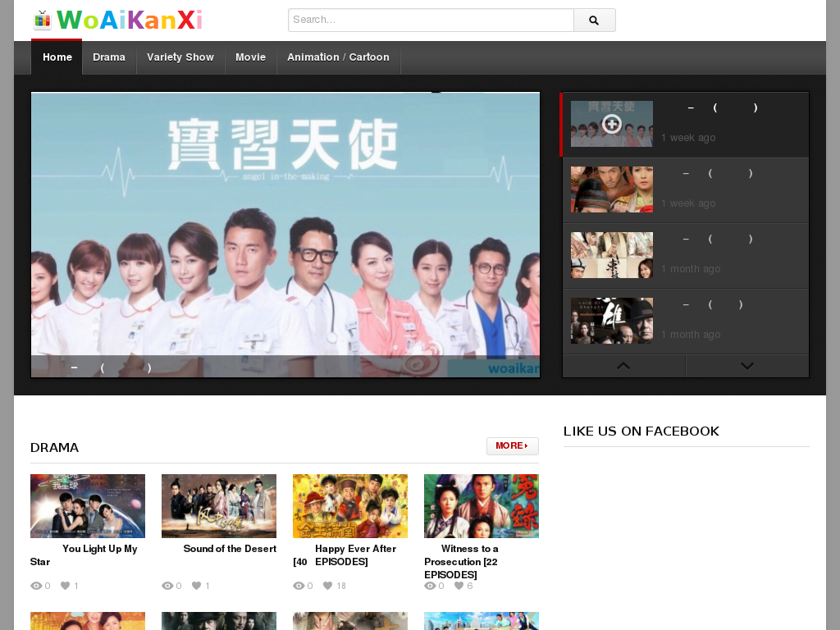Click the WoAiKanXi site logo text
This screenshot has width=840, height=630.
pos(130,21)
